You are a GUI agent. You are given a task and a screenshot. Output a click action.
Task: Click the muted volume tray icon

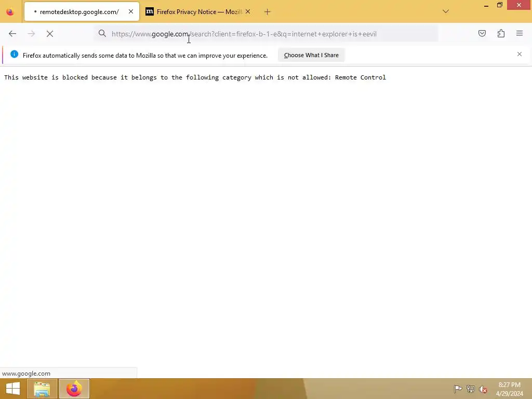[483, 389]
